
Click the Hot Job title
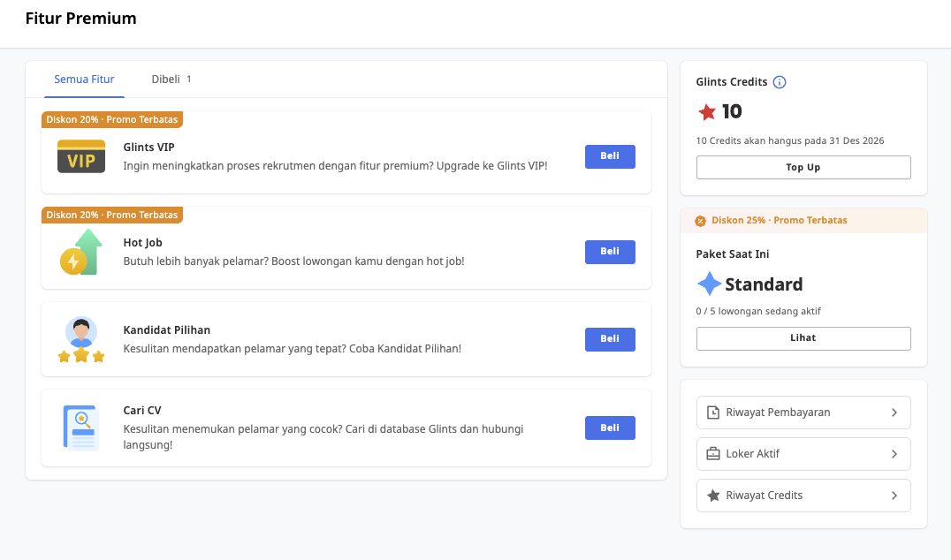point(142,242)
